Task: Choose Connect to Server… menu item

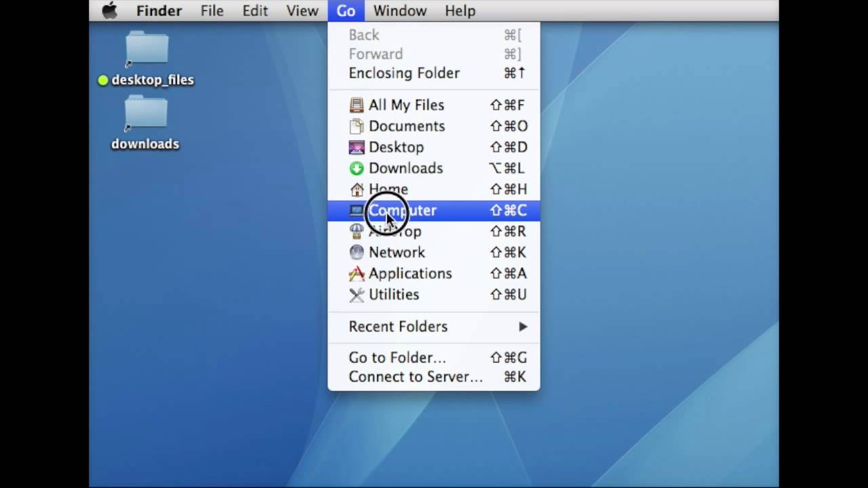Action: click(x=434, y=377)
